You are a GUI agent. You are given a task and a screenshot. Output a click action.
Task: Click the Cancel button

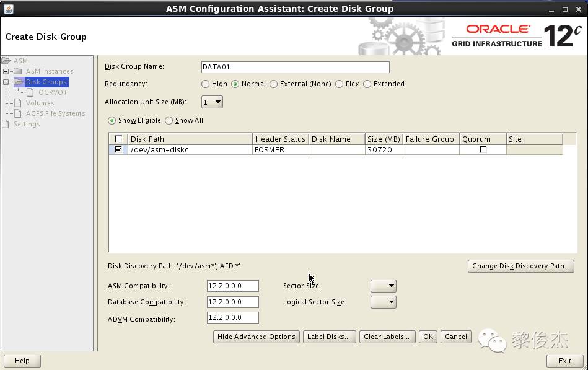455,337
